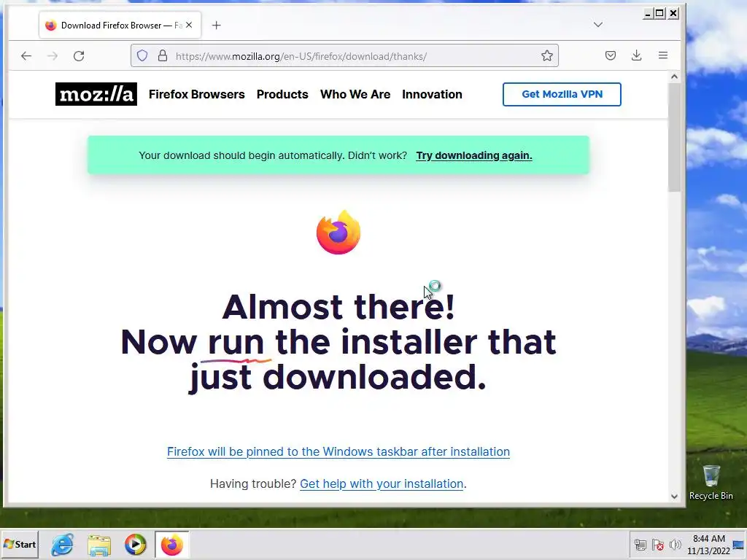Click the Show desktop icon beside clock
Screen dimensions: 747x560
[x=739, y=545]
